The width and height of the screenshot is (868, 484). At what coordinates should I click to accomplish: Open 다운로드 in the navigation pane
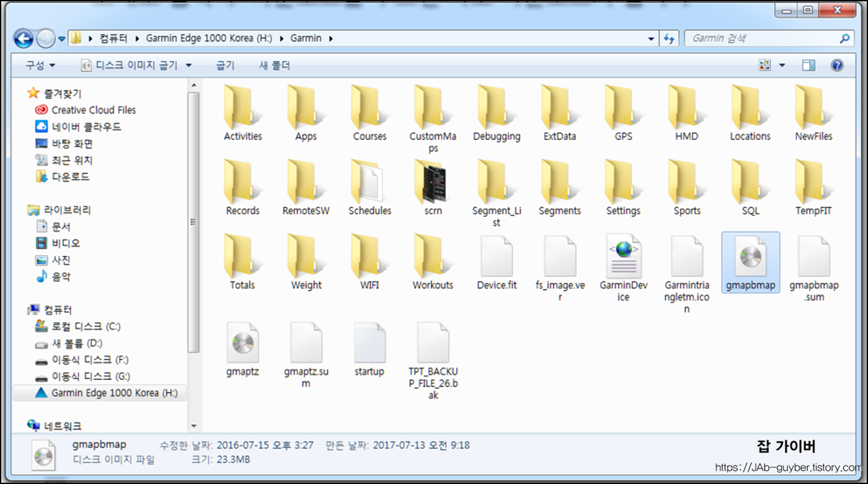point(63,177)
